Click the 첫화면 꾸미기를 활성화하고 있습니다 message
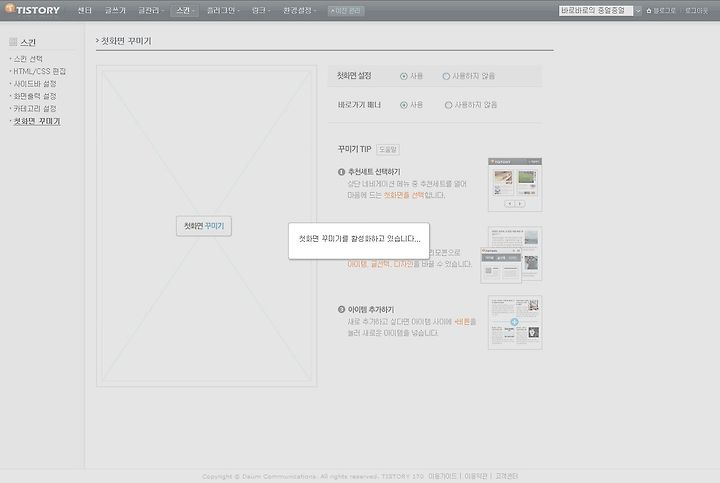Image resolution: width=720 pixels, height=483 pixels. [x=359, y=239]
